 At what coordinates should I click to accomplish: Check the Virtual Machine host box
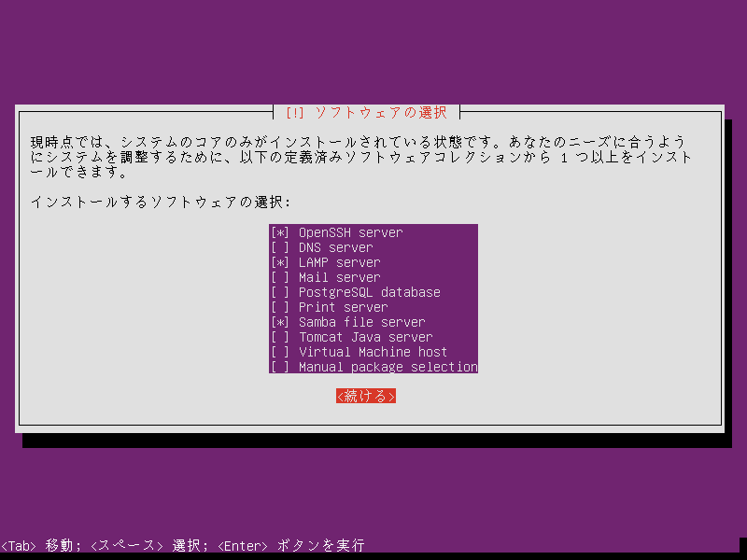tap(280, 352)
